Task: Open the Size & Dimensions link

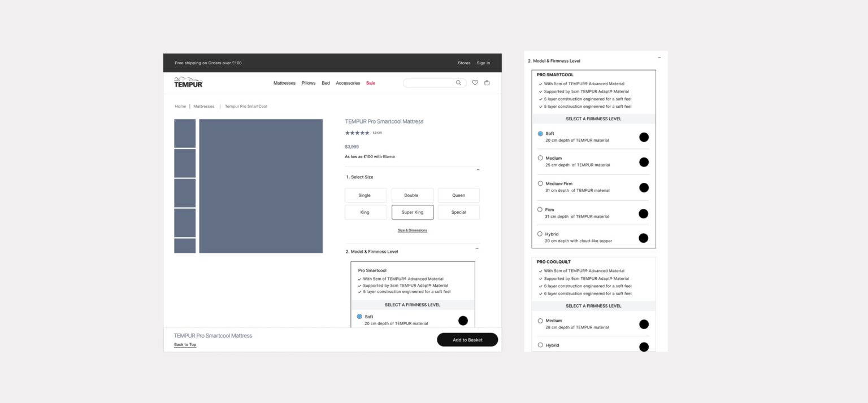Action: coord(413,230)
